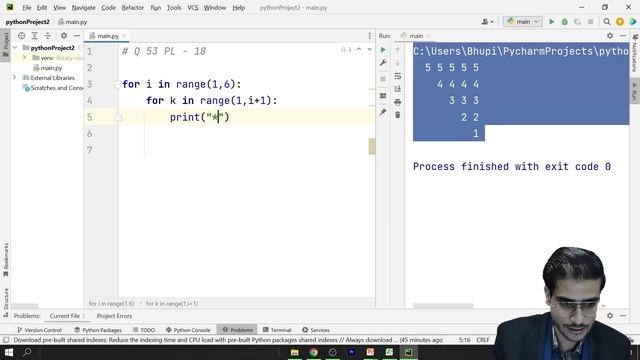Image resolution: width=640 pixels, height=360 pixels.
Task: Open the Refactor menu
Action: click(133, 8)
